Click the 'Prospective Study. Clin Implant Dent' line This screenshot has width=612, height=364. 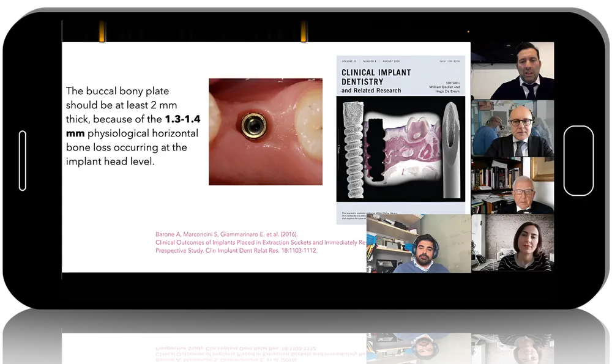coord(236,250)
